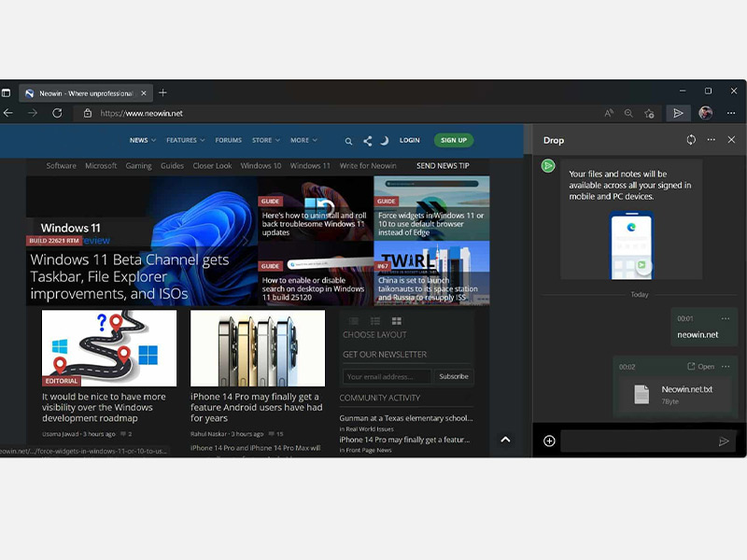Screen dimensions: 747x560
Task: Open Force widgets default browser guide
Action: coord(431,224)
